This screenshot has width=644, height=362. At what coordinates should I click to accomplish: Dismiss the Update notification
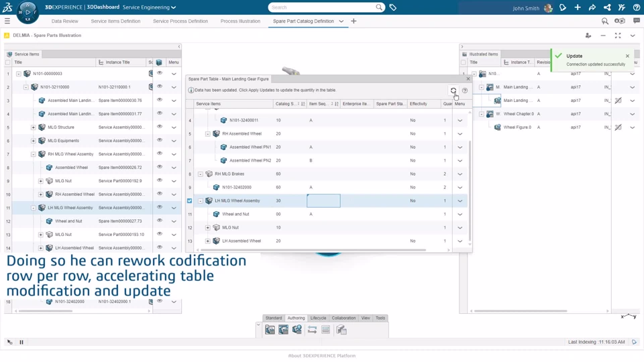click(x=627, y=56)
